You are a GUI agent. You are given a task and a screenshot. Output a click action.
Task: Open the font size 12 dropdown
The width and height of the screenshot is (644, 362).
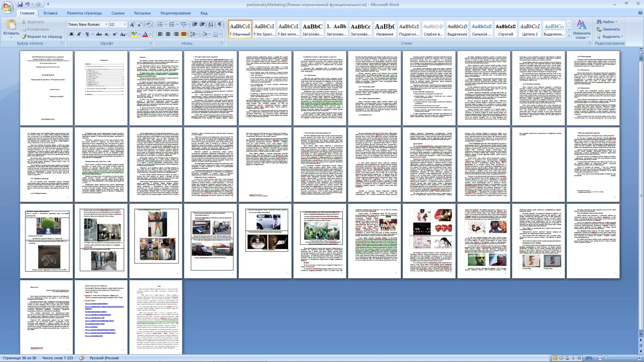pos(125,24)
